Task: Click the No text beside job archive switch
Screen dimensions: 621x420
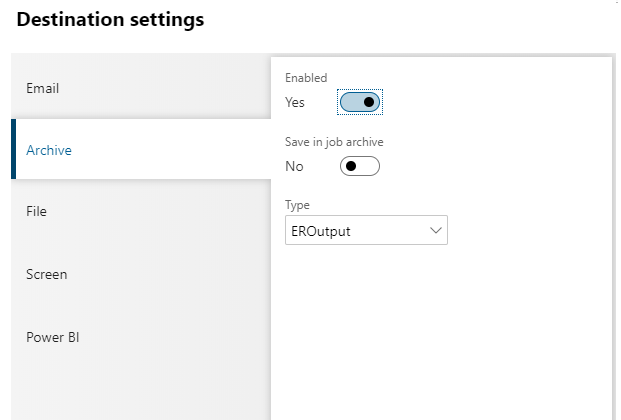Action: click(x=294, y=166)
